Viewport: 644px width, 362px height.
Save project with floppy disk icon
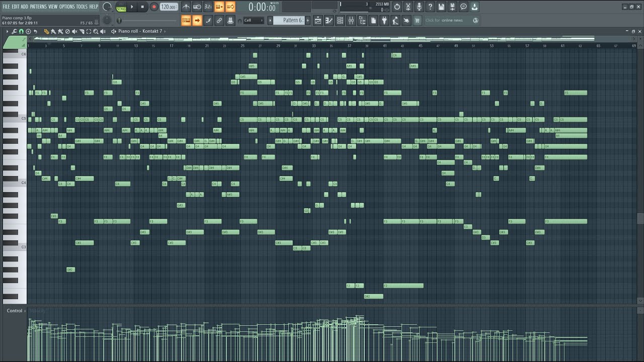click(x=441, y=7)
